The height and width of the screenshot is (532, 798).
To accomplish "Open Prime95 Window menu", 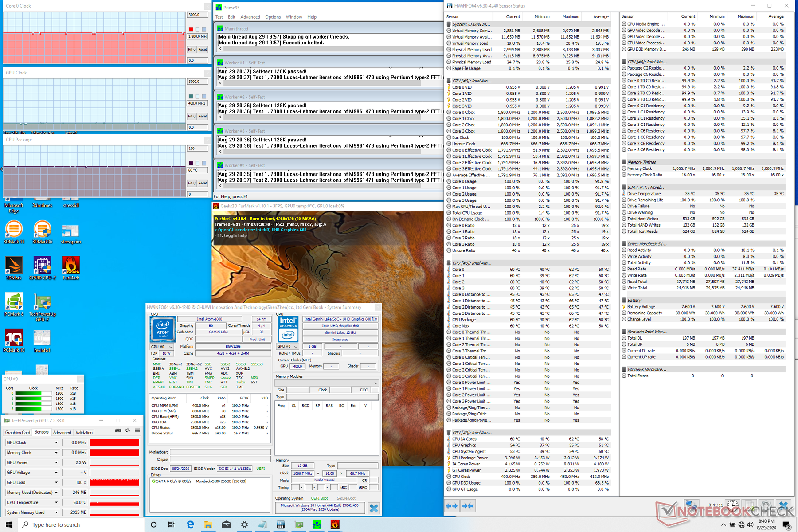I will (294, 17).
